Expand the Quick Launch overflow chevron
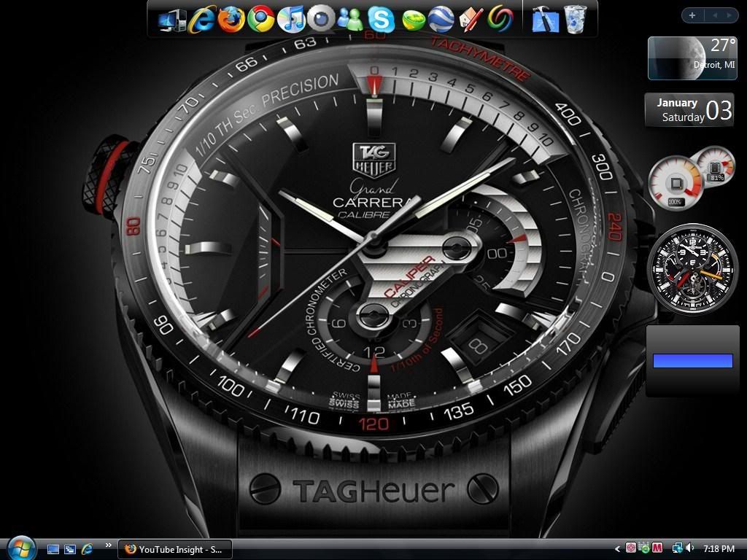The height and width of the screenshot is (560, 747). pos(109,545)
